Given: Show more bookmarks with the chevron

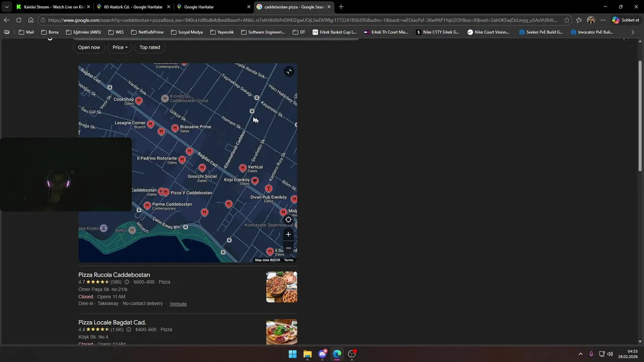Looking at the screenshot, I should 633,32.
